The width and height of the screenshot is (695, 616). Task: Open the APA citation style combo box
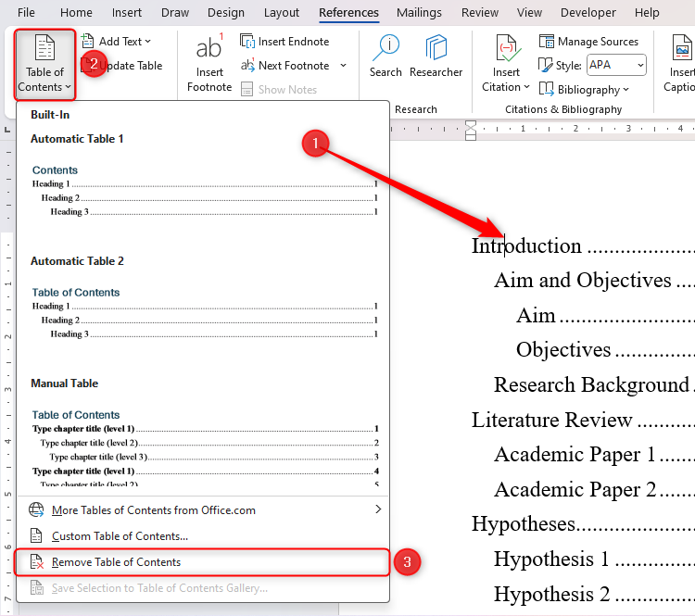(x=616, y=65)
